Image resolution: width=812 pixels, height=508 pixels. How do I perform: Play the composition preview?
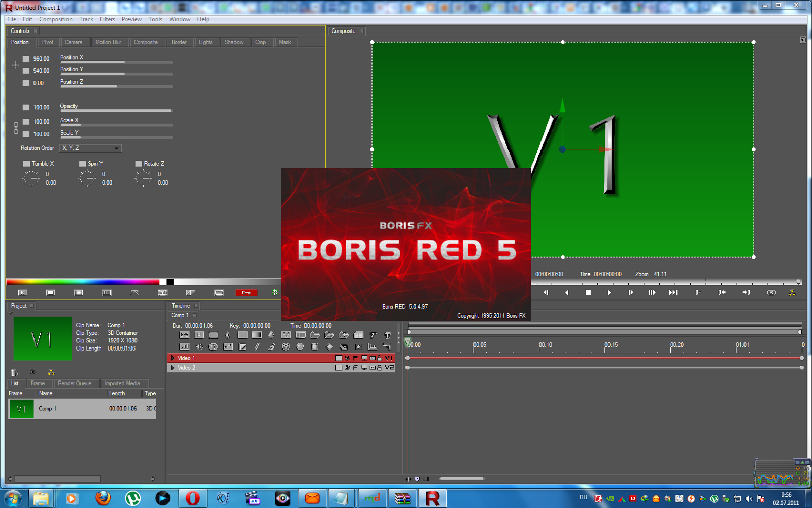tap(609, 293)
